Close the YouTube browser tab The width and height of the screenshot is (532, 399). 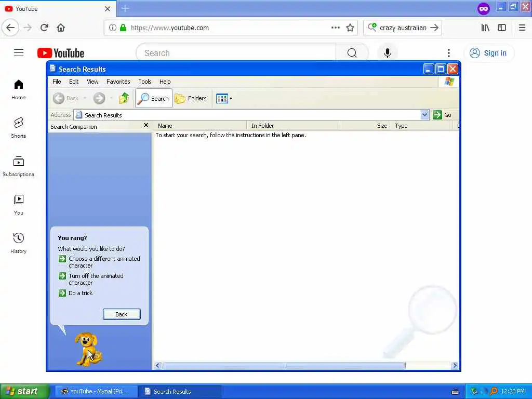107,9
